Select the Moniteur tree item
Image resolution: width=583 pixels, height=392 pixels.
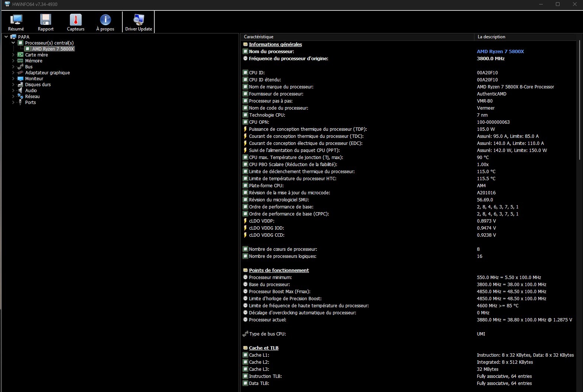(x=34, y=78)
